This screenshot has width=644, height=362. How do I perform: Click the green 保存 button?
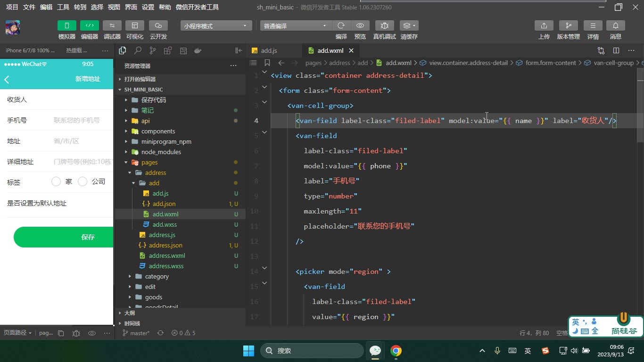point(63,237)
